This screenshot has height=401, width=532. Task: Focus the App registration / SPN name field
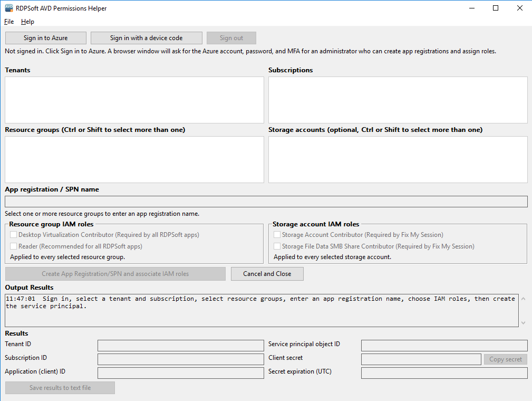[x=266, y=202]
